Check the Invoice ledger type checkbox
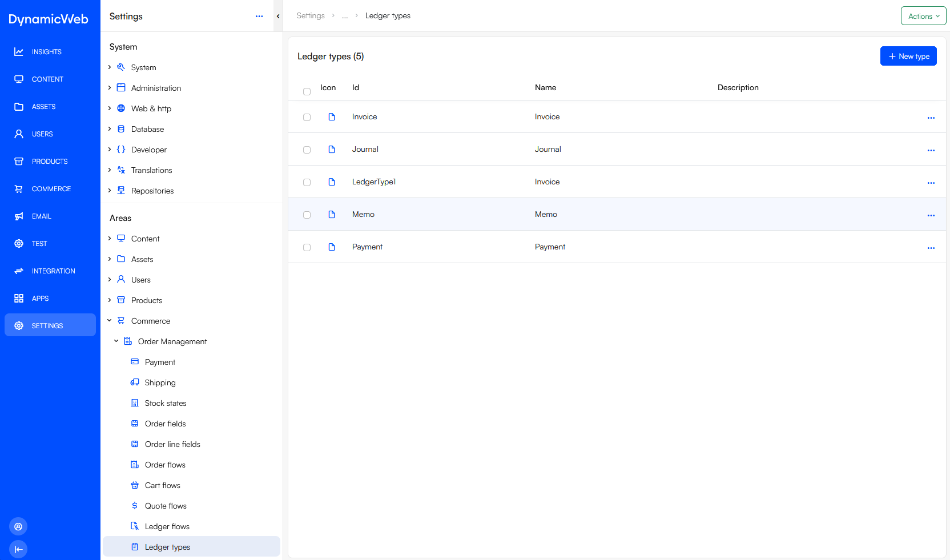Viewport: 950px width, 560px height. pyautogui.click(x=307, y=118)
